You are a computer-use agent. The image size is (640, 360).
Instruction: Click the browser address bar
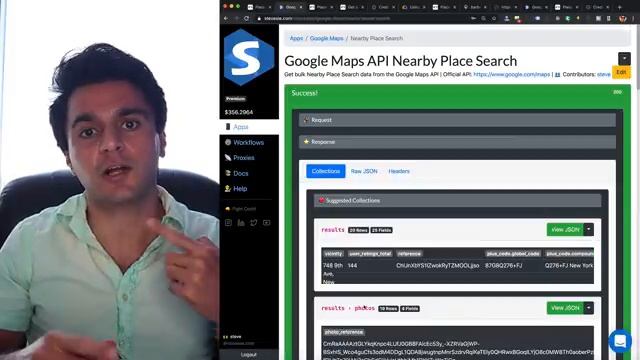point(363,18)
